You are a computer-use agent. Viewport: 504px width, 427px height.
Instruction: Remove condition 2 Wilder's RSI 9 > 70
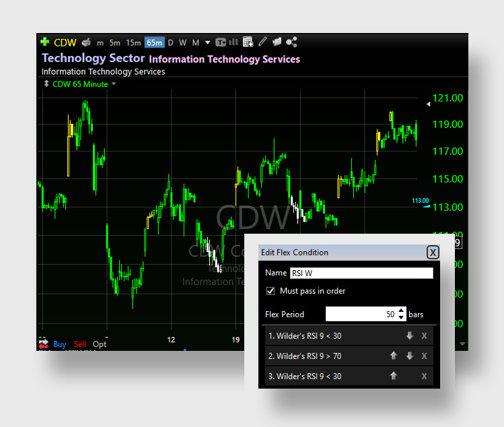424,356
